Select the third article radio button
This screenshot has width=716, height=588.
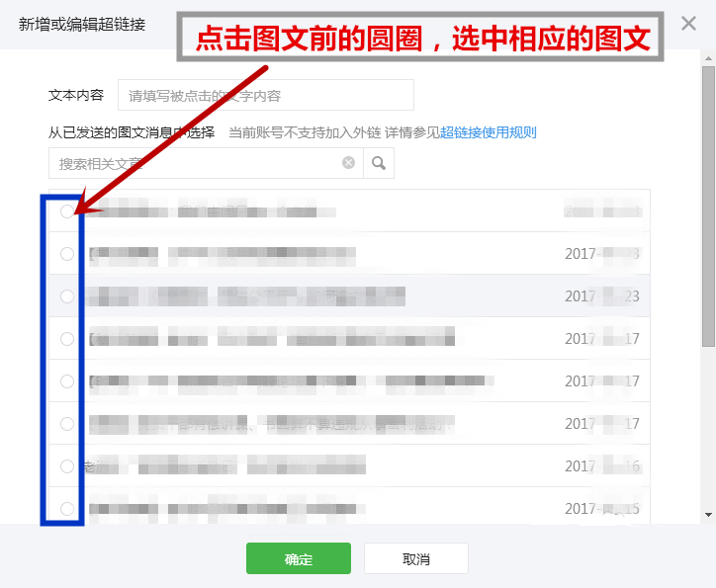(x=67, y=296)
